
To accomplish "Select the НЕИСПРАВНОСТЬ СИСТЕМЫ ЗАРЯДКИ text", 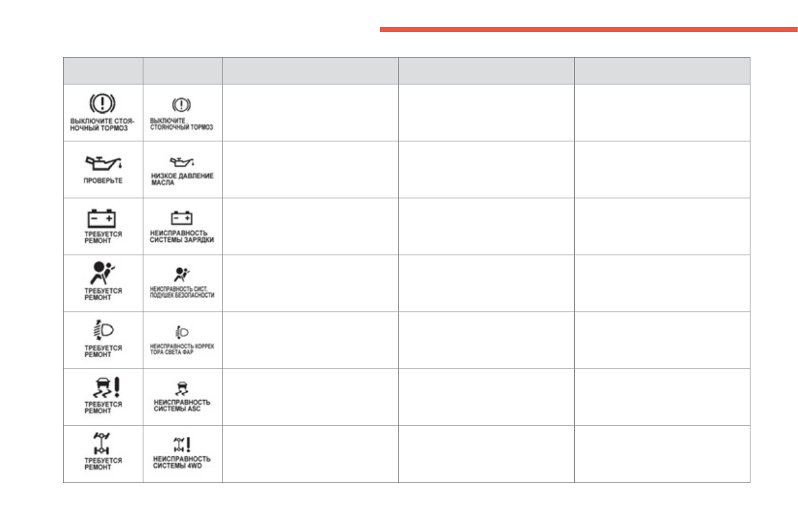I will [182, 236].
